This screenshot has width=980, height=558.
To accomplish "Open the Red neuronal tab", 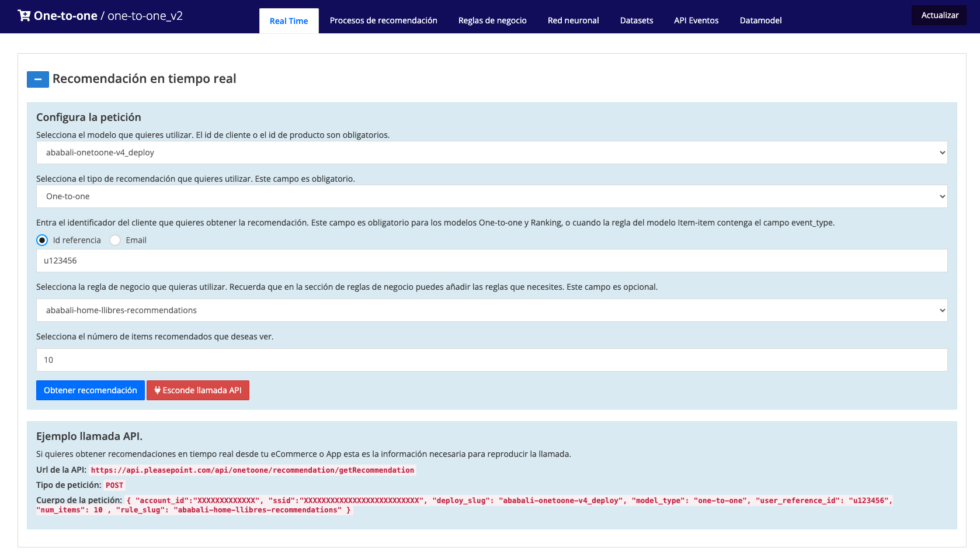I will (x=573, y=20).
